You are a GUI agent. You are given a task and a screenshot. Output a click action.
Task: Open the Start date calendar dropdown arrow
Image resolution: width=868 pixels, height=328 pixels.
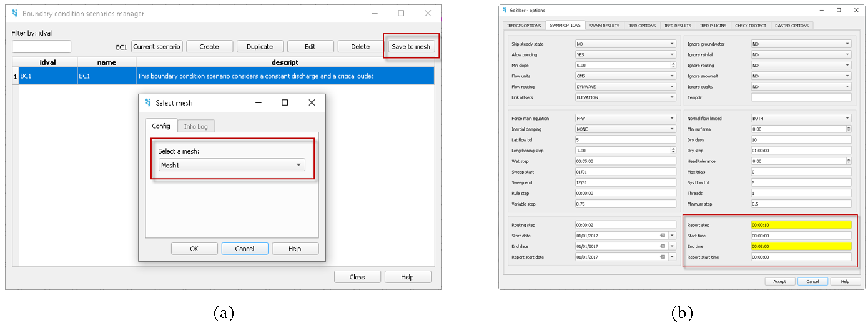(672, 236)
